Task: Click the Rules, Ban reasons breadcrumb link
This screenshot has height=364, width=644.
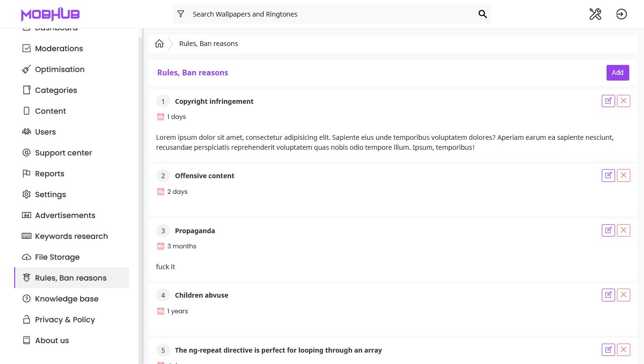Action: (209, 44)
